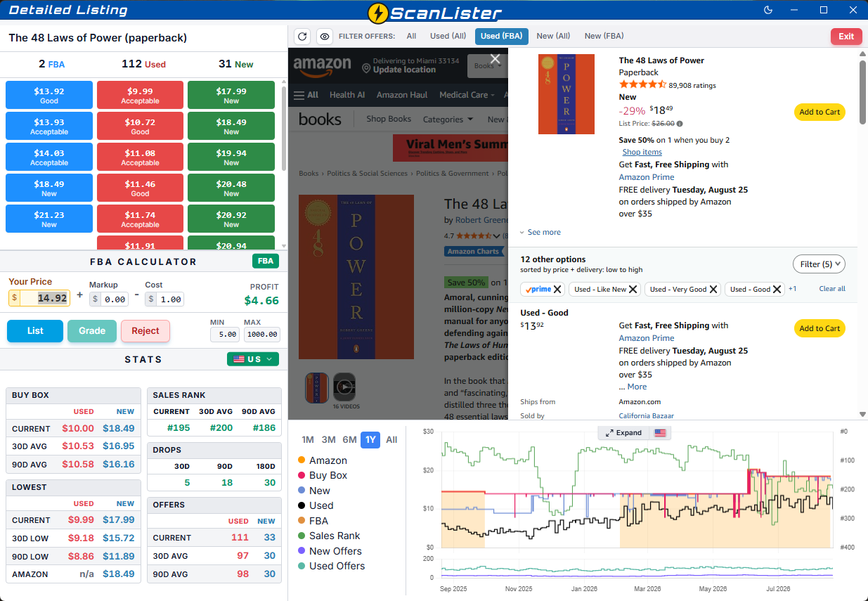Expand See more product details

click(x=540, y=232)
